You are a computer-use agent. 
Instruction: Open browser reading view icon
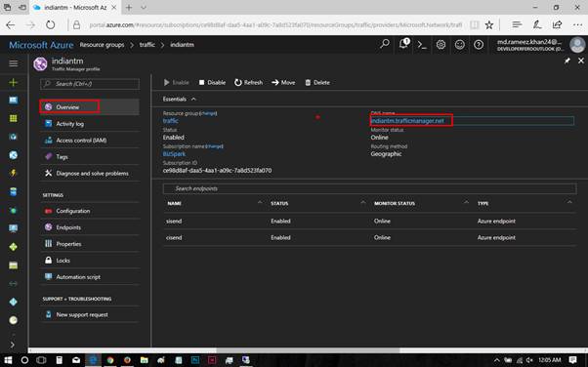[475, 25]
